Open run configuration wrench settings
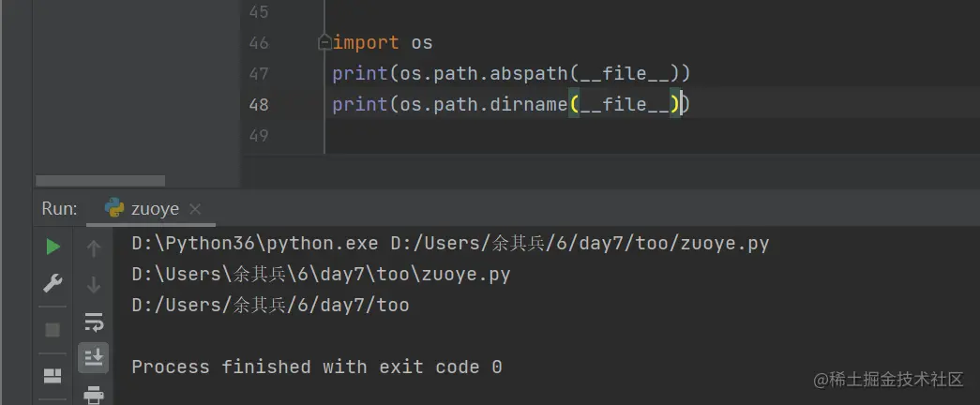The width and height of the screenshot is (980, 405). [53, 283]
